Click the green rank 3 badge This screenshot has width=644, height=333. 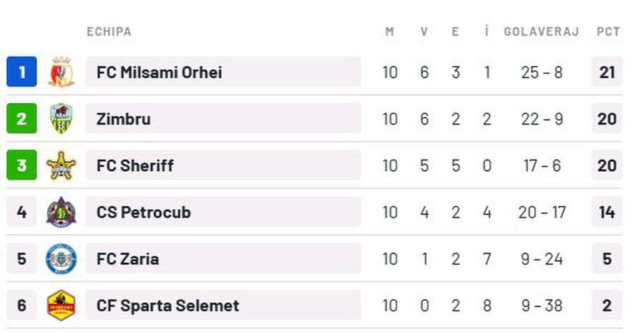pos(21,165)
